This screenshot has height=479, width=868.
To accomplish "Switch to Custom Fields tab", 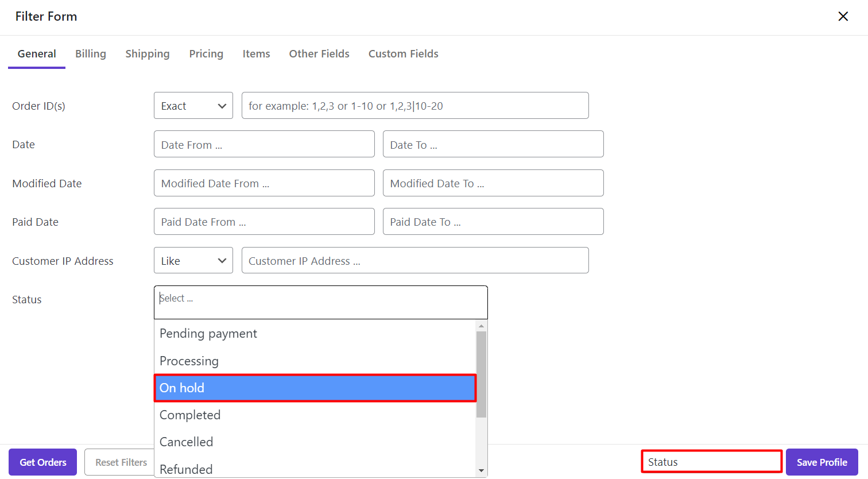I will point(403,54).
